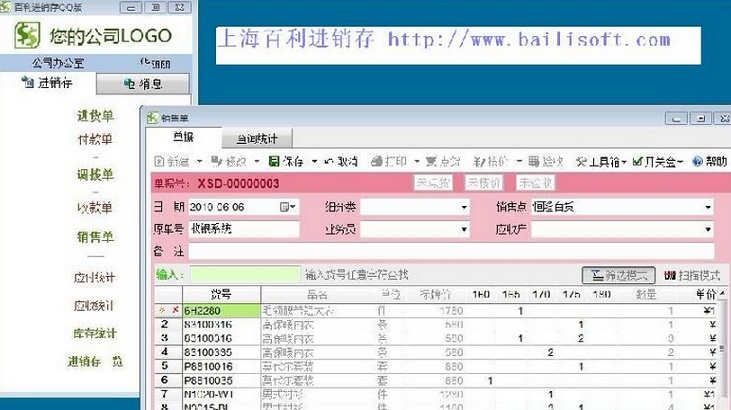Click the 数量 quantity column header

[x=646, y=294]
